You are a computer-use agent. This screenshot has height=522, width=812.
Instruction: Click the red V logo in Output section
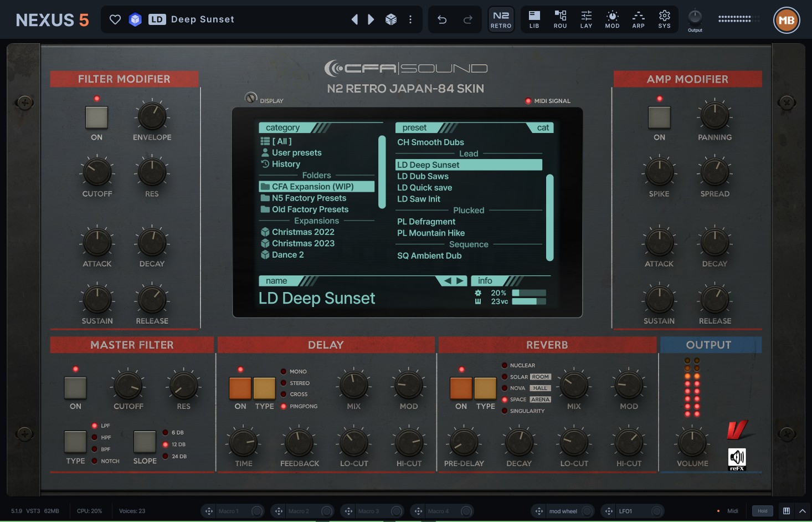coord(737,429)
